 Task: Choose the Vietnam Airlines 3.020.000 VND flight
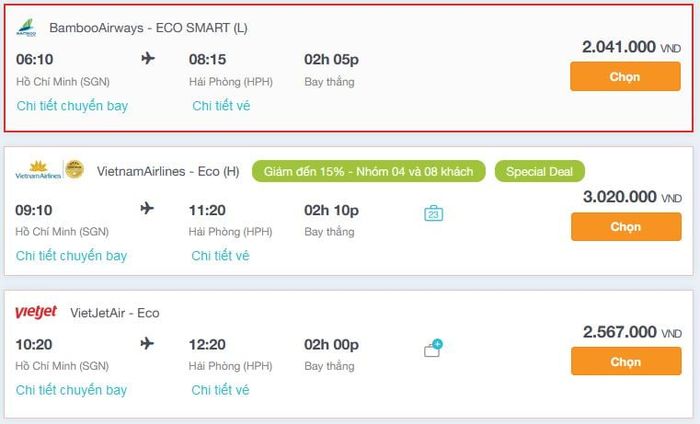click(x=626, y=227)
